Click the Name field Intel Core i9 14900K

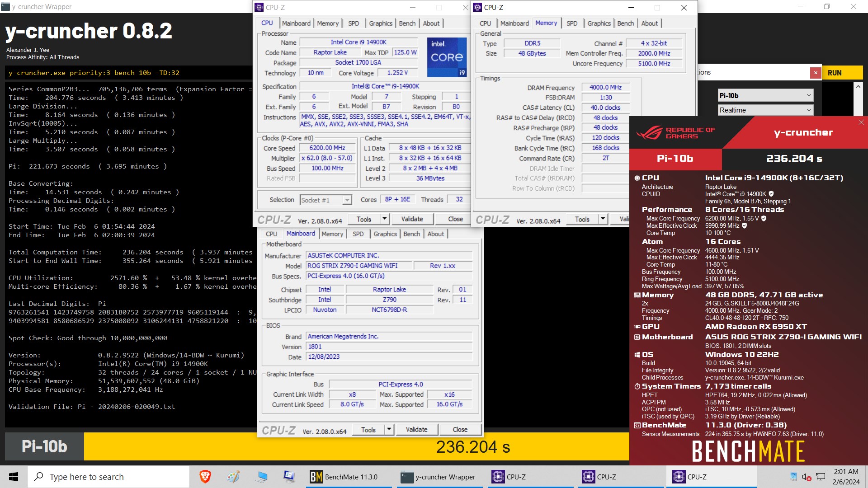pyautogui.click(x=359, y=42)
